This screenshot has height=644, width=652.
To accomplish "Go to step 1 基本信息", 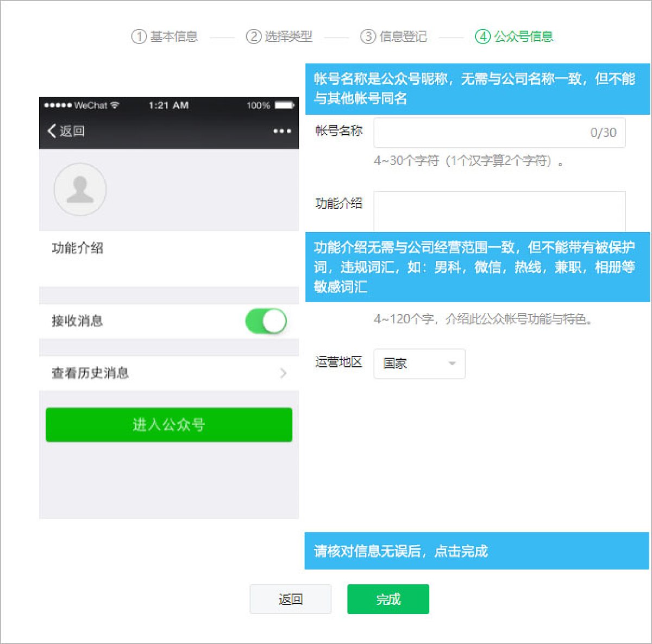I will (x=165, y=36).
